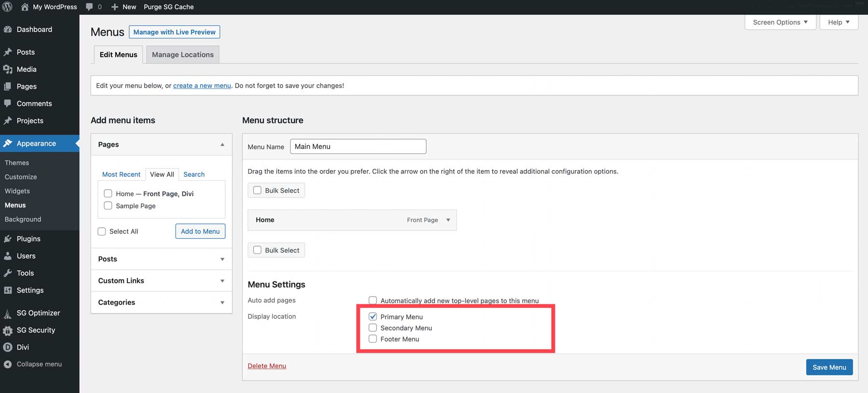
Task: Check the Secondary Menu display location
Action: 373,328
